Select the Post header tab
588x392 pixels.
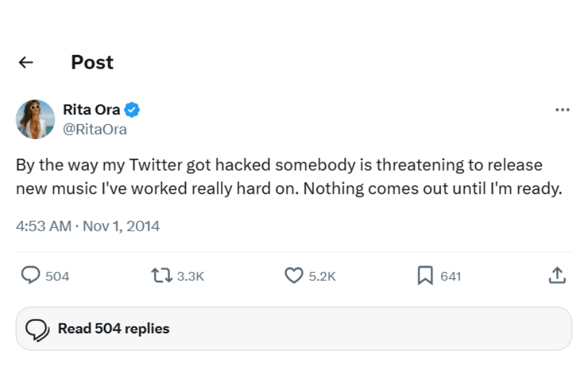coord(91,62)
